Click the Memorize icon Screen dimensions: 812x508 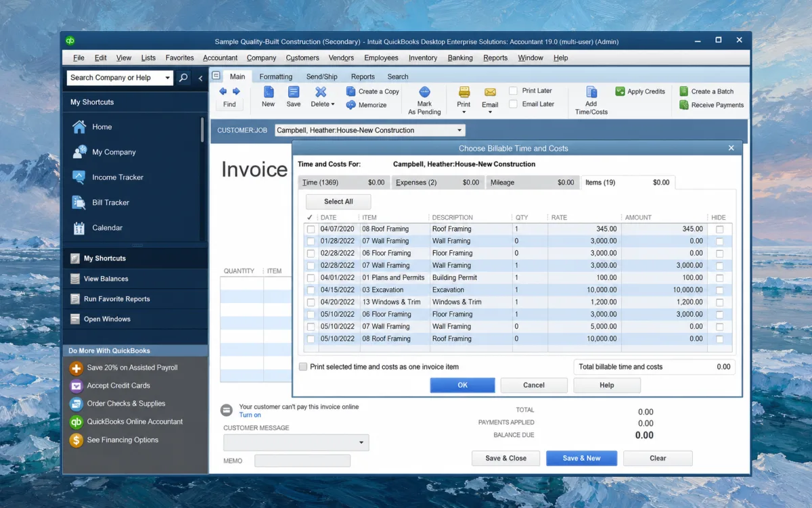(351, 105)
